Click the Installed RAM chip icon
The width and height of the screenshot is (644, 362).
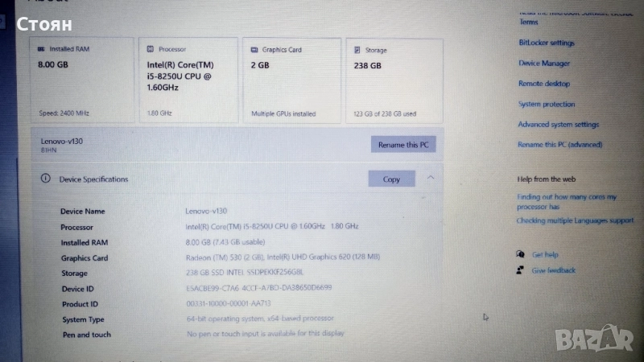tap(41, 49)
